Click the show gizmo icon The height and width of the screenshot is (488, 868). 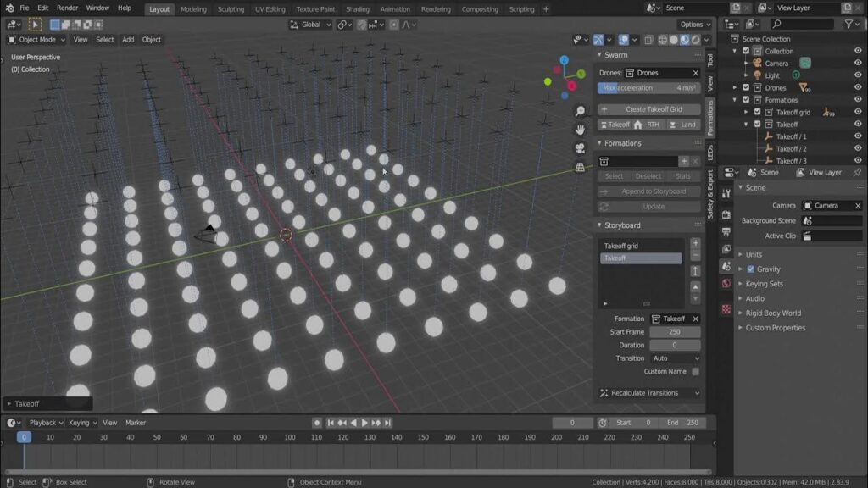[598, 40]
